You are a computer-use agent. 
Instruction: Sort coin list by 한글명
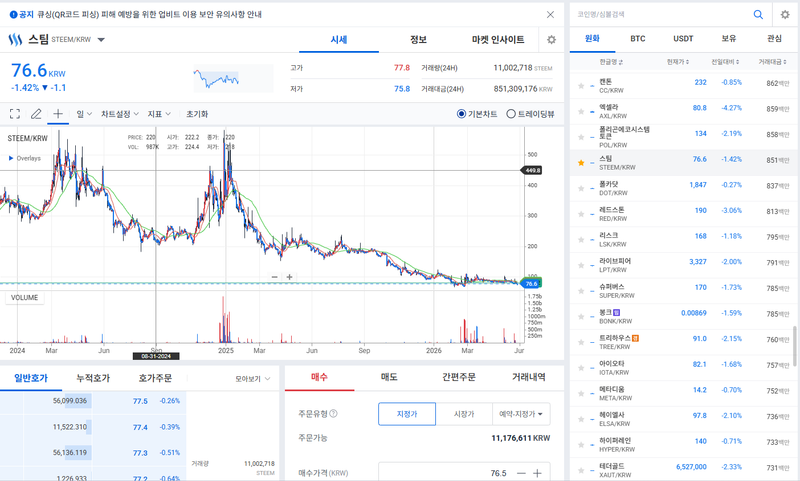611,62
